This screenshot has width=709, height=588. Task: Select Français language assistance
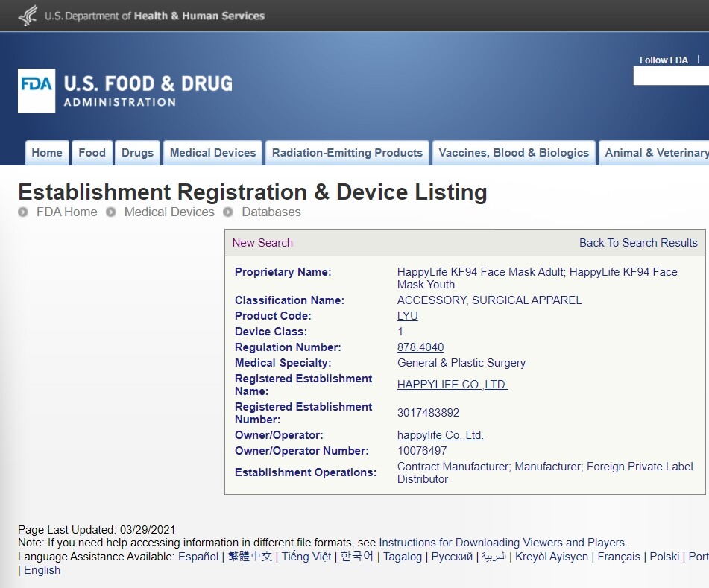click(619, 557)
